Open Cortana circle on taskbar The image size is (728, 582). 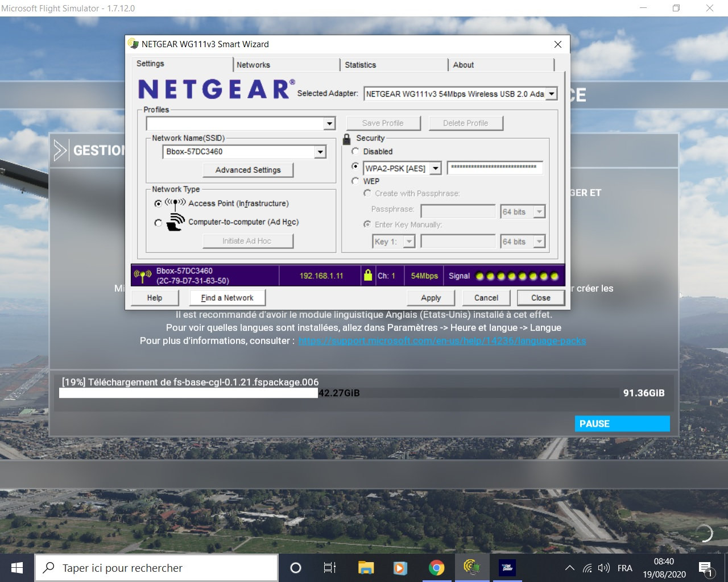pos(296,568)
